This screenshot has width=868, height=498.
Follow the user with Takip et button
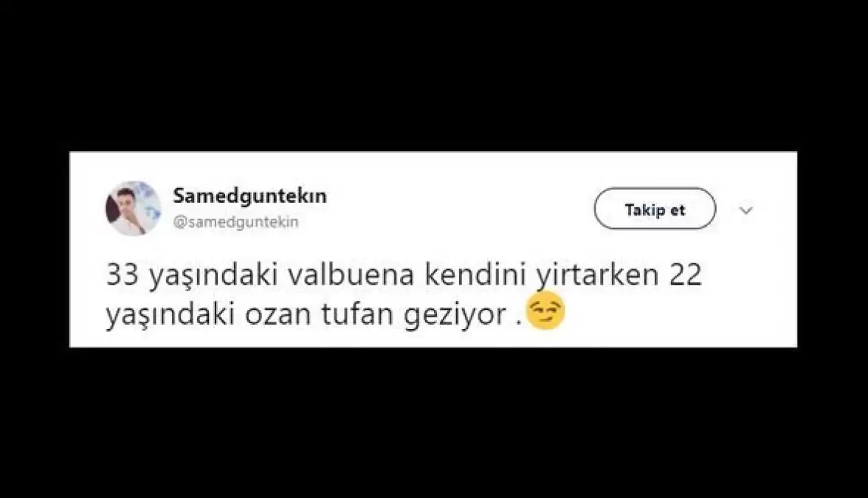pyautogui.click(x=655, y=209)
